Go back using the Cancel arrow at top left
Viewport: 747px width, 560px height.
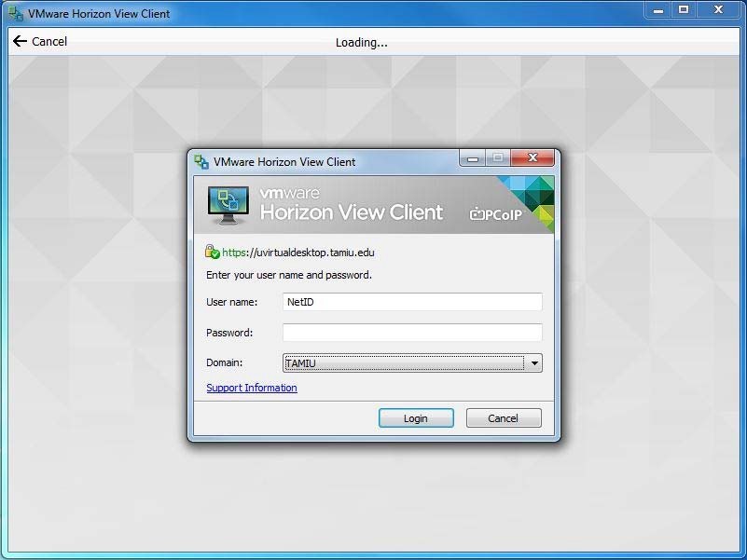click(x=40, y=41)
